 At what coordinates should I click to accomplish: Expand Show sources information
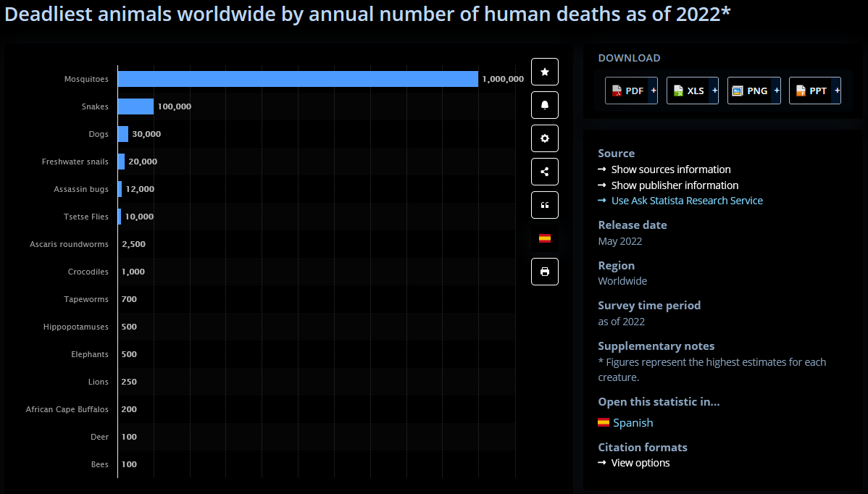[x=670, y=169]
